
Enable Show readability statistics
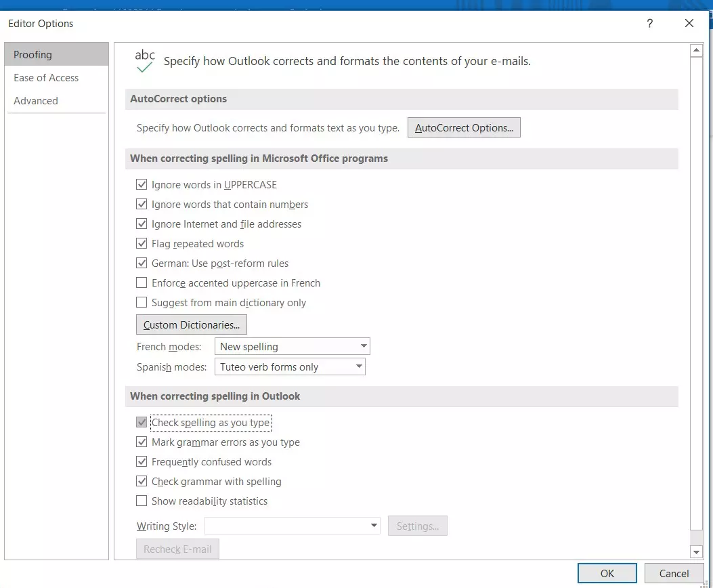coord(142,501)
